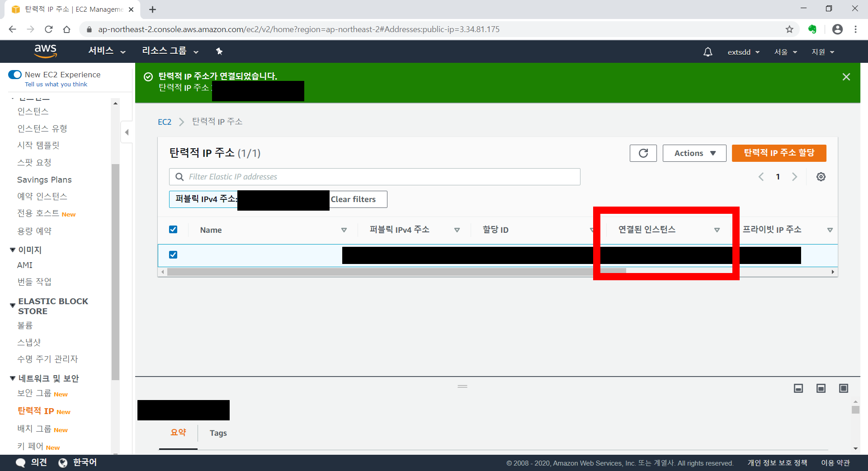This screenshot has width=868, height=471.
Task: Open table preferences gear
Action: click(821, 177)
